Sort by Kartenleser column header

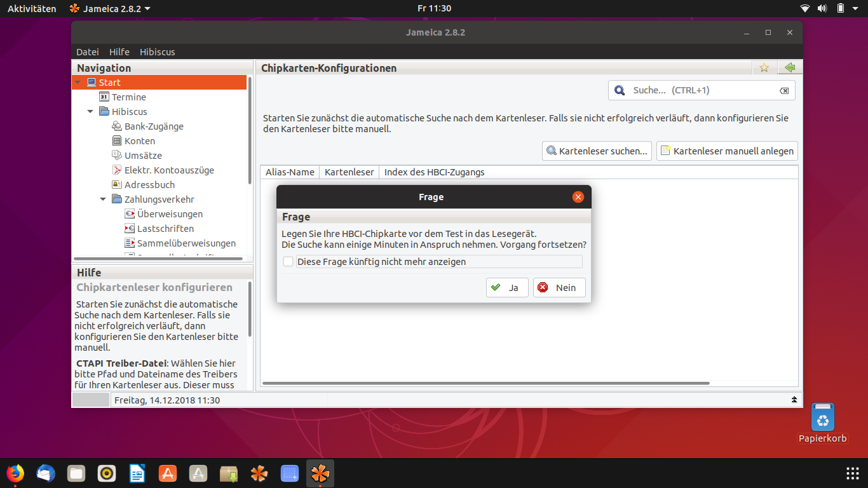[349, 172]
